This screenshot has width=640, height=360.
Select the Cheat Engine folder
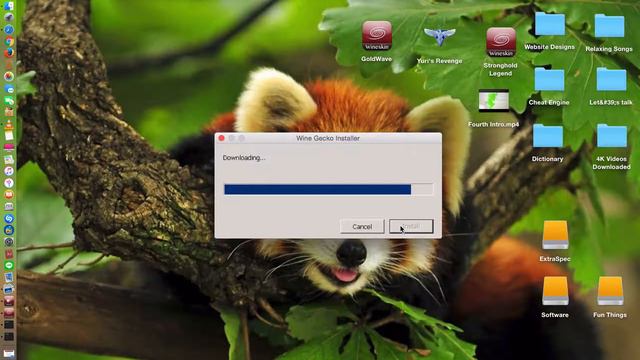549,79
